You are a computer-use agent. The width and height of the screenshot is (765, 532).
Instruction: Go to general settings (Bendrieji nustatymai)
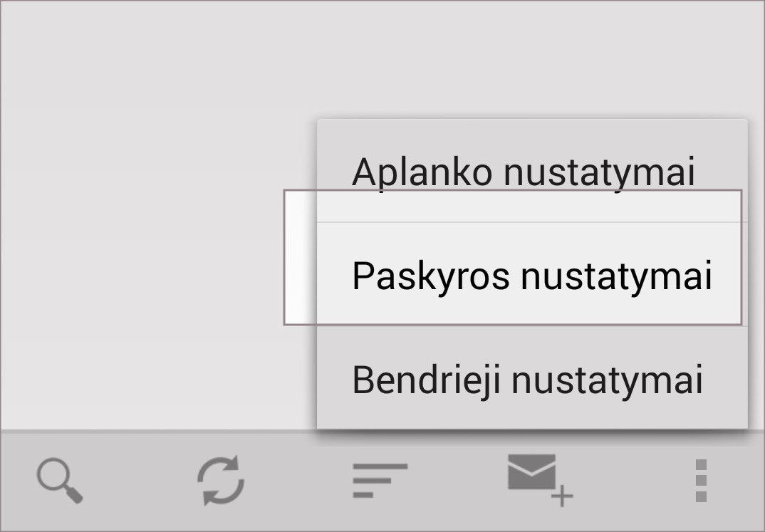click(528, 379)
